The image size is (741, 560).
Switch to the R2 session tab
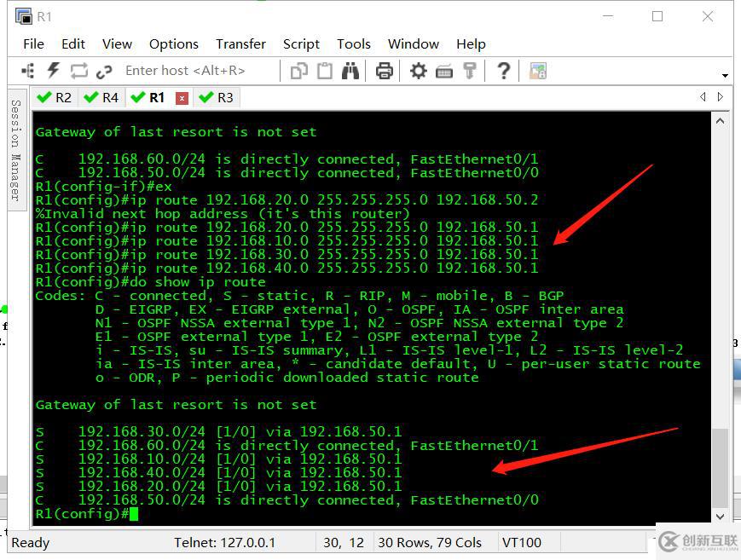(x=55, y=98)
